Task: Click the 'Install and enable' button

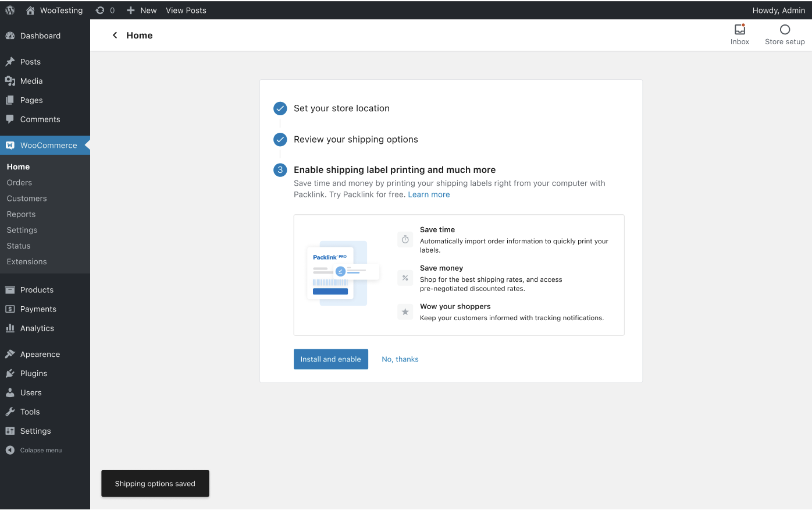Action: (330, 359)
